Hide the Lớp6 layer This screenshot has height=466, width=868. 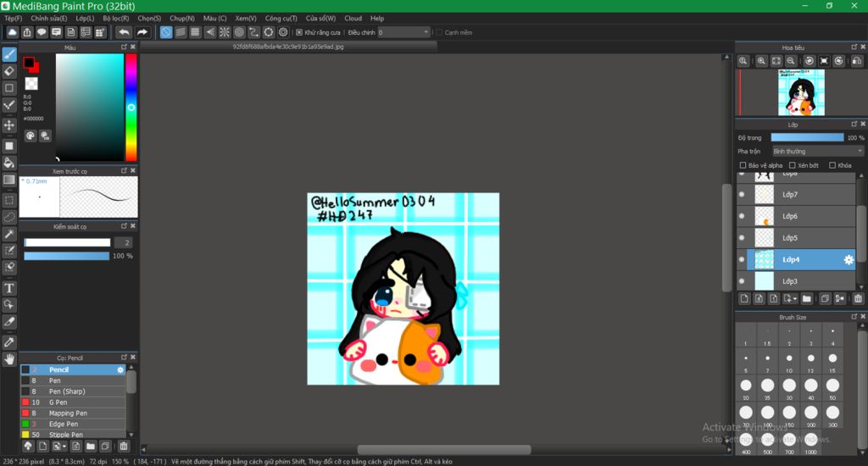(x=742, y=216)
